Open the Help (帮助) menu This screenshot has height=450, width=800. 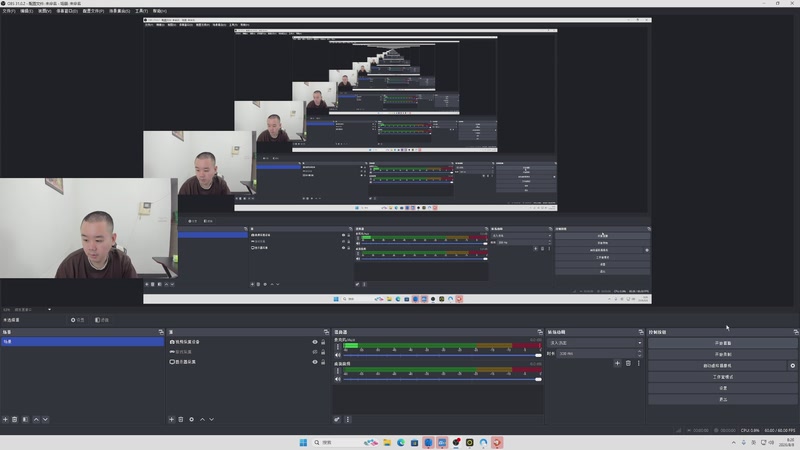coord(160,11)
